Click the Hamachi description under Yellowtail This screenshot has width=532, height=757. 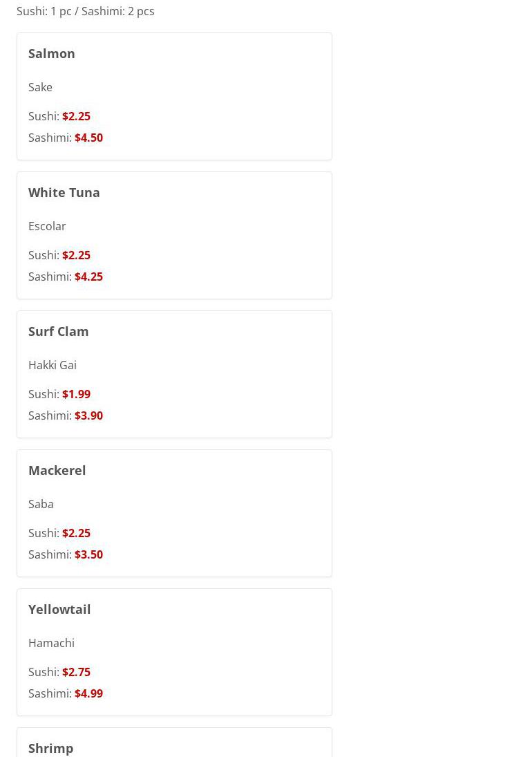(x=51, y=643)
